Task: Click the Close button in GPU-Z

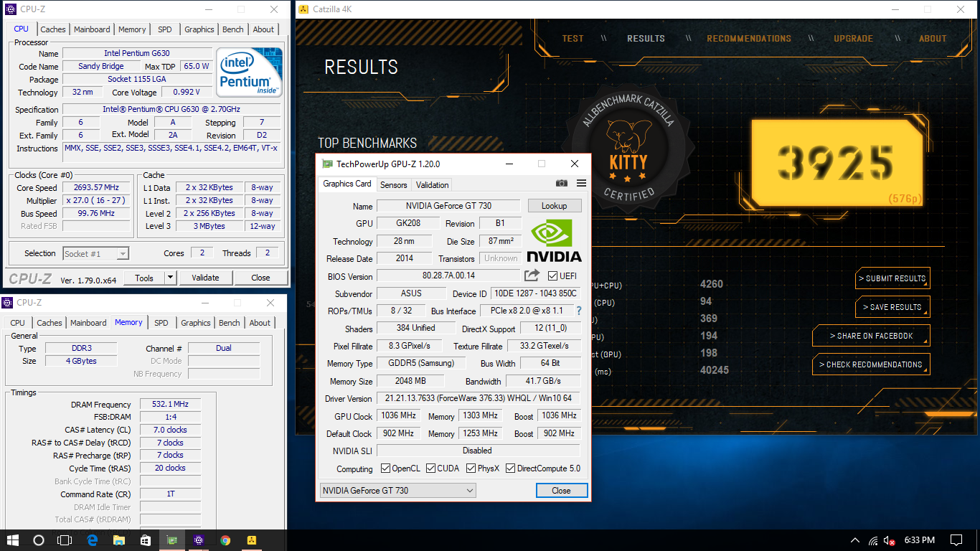Action: (x=562, y=491)
